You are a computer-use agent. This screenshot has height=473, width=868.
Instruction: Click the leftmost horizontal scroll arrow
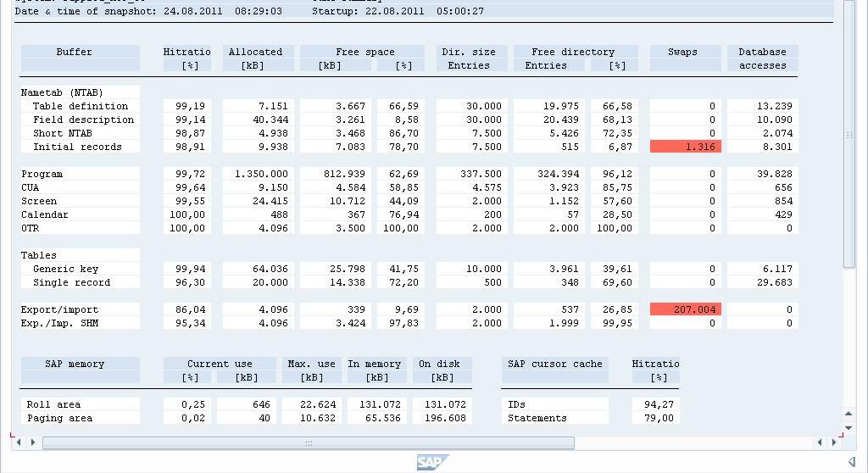tap(20, 442)
